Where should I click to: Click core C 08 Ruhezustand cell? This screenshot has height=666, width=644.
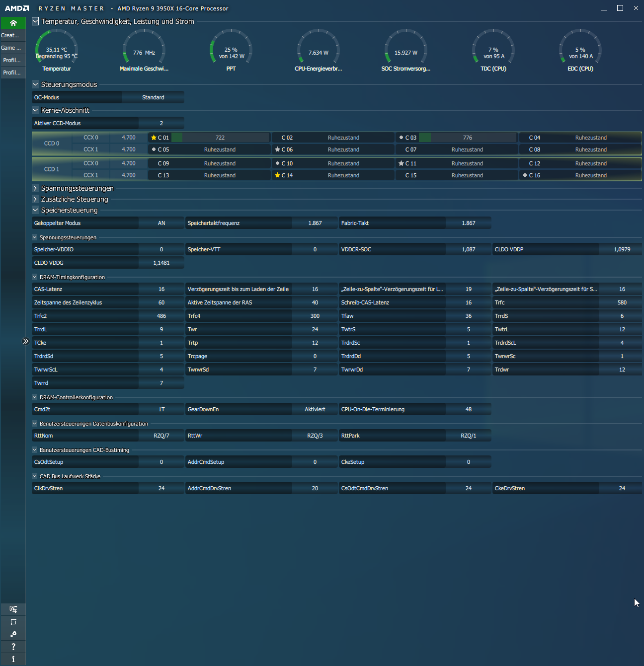tap(591, 149)
